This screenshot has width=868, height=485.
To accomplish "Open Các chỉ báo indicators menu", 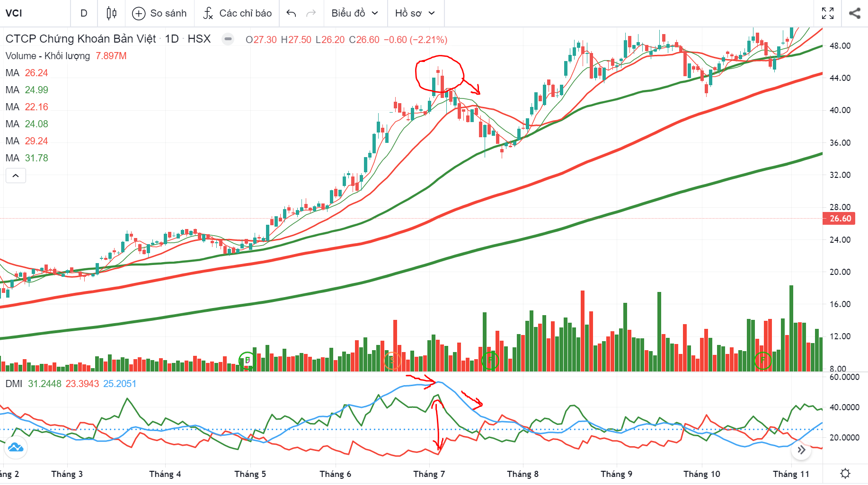I will tap(238, 13).
